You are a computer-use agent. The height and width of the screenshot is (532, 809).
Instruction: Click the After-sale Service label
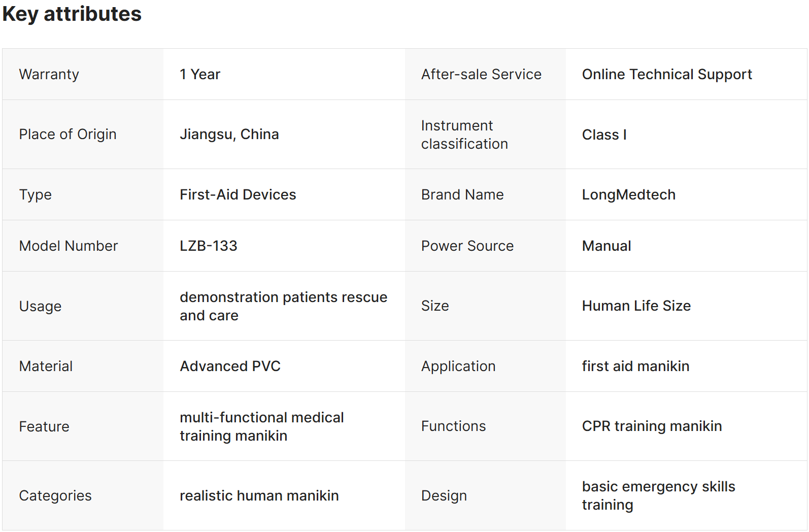coord(481,75)
